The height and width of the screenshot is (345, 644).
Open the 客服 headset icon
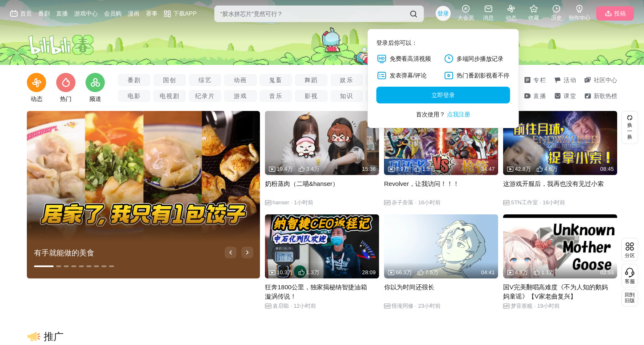629,275
